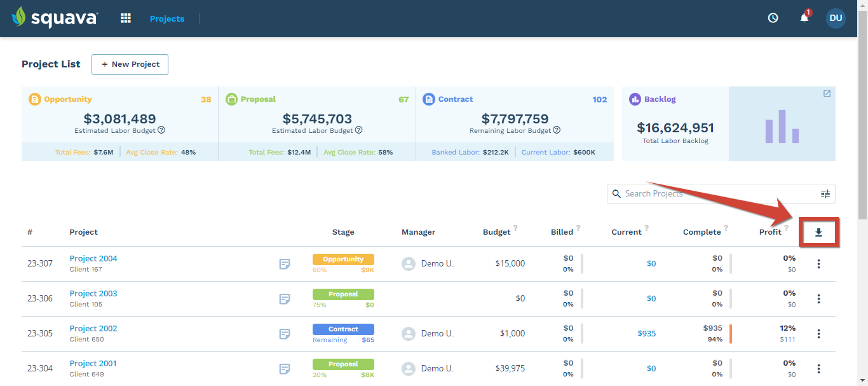The width and height of the screenshot is (868, 386).
Task: Open the Project 2003 link
Action: point(93,293)
